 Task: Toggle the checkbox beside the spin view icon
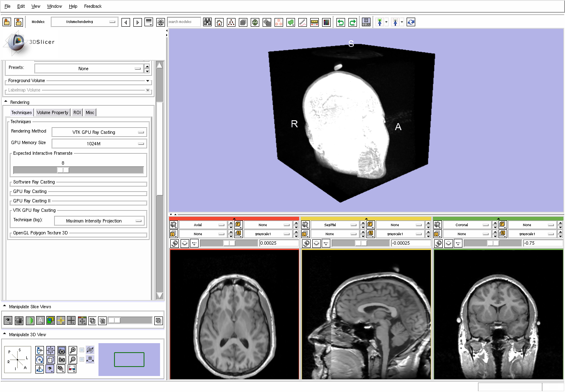click(x=82, y=350)
